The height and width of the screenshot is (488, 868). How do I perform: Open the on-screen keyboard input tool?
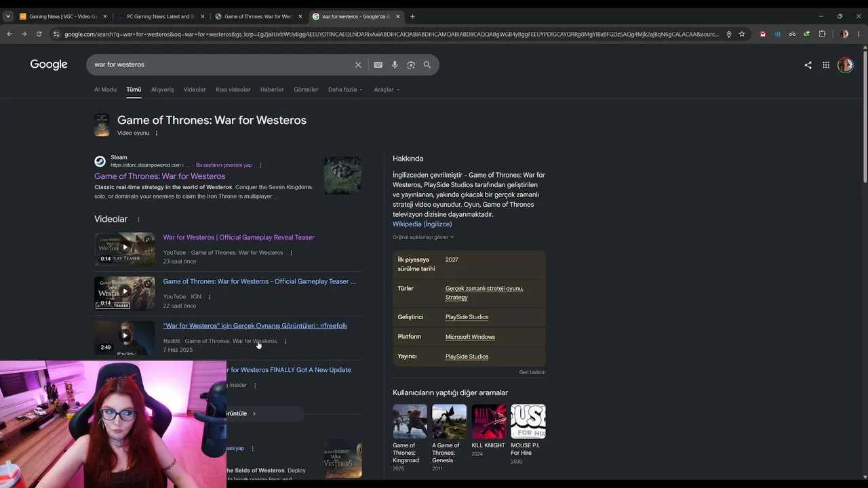(x=378, y=64)
